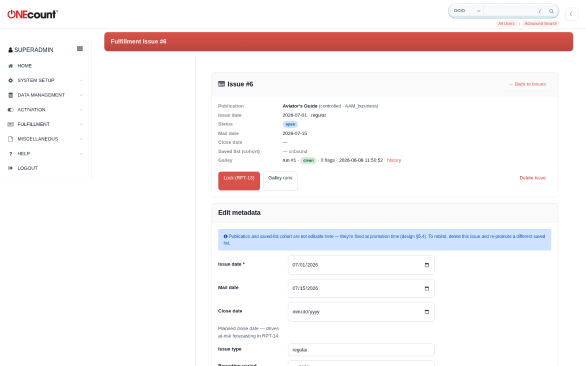Click the Activation toggle icon

[10, 110]
